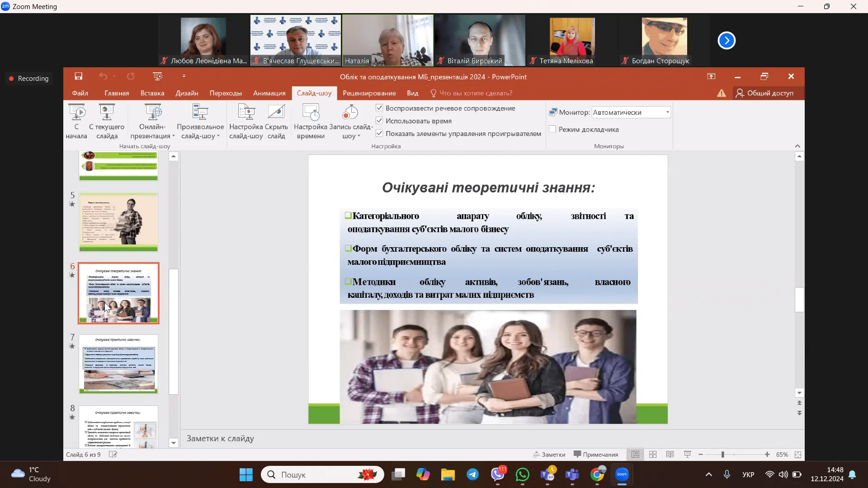Click the Save icon in title bar
Screen dimensions: 868x488
tap(79, 76)
